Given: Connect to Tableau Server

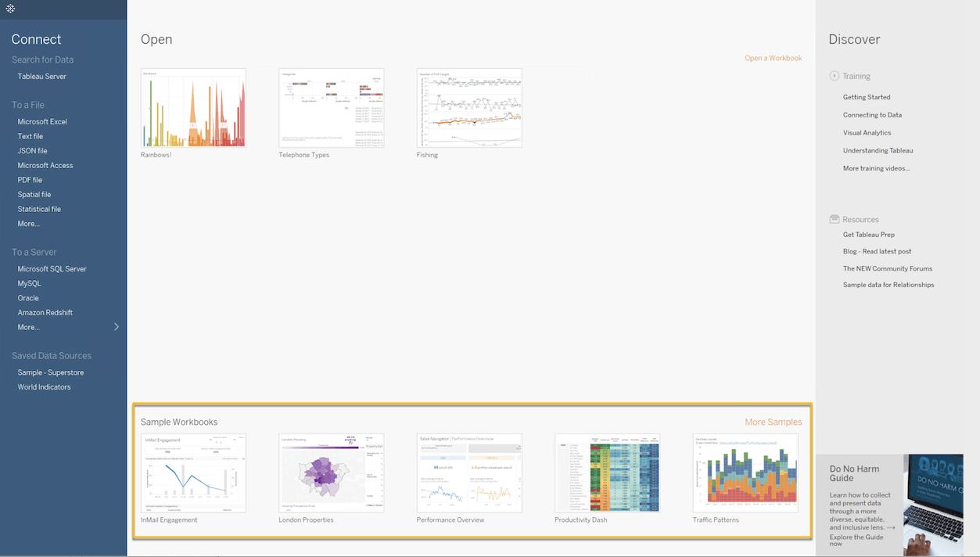Looking at the screenshot, I should pyautogui.click(x=42, y=77).
